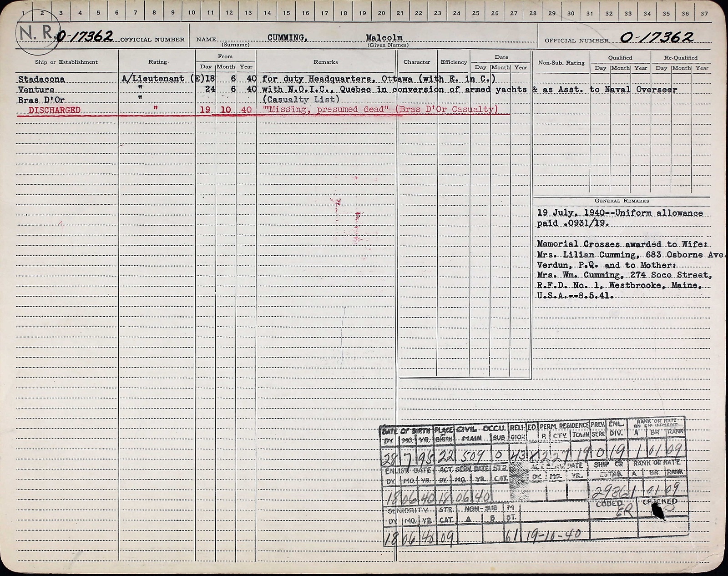Select the Bras D'Or ship entry

pyautogui.click(x=41, y=100)
